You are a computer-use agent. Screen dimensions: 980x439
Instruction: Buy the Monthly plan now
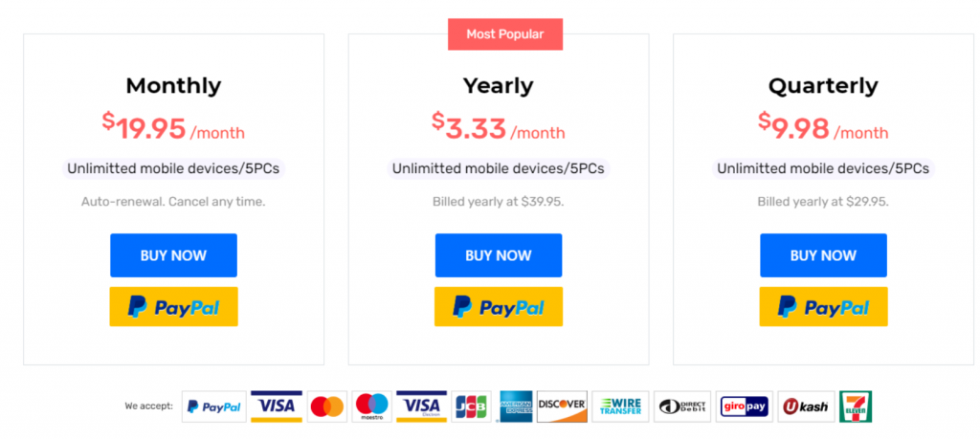click(173, 255)
